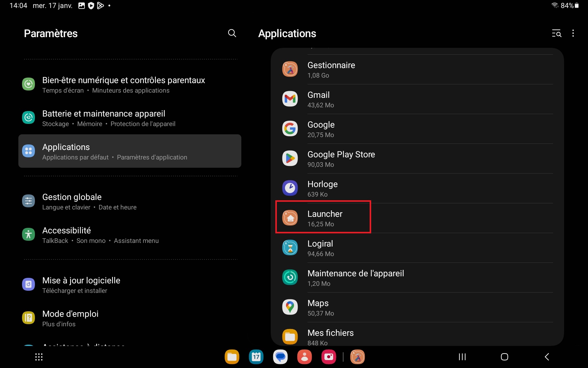Image resolution: width=588 pixels, height=368 pixels.
Task: Launch the calendar app from taskbar
Action: (256, 357)
